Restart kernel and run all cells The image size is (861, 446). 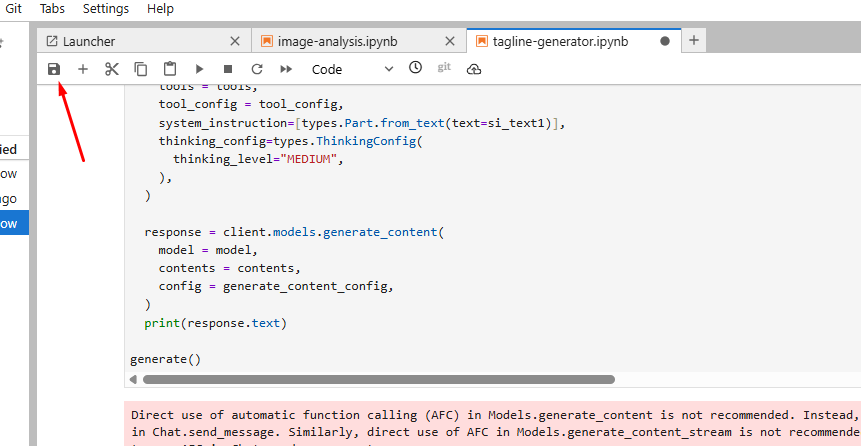point(286,69)
